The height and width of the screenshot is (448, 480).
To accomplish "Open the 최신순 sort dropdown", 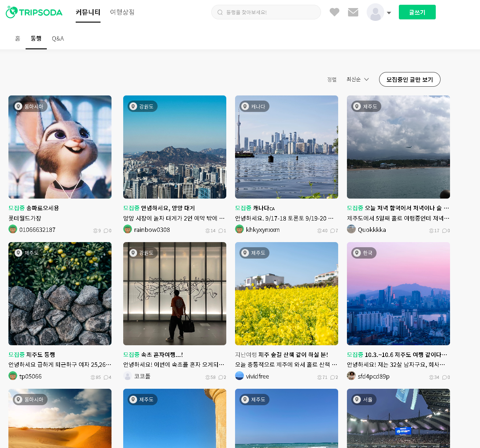I will 358,79.
